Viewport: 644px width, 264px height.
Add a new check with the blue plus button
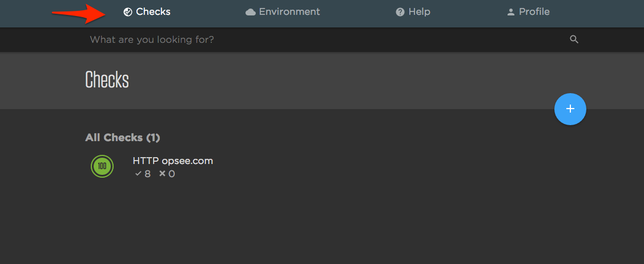point(570,109)
